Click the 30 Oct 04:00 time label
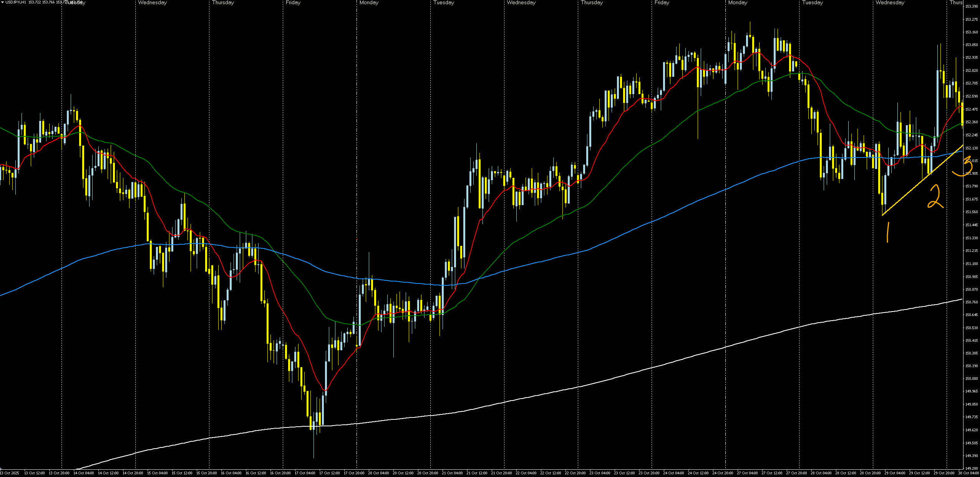The height and width of the screenshot is (477, 980). 968,473
